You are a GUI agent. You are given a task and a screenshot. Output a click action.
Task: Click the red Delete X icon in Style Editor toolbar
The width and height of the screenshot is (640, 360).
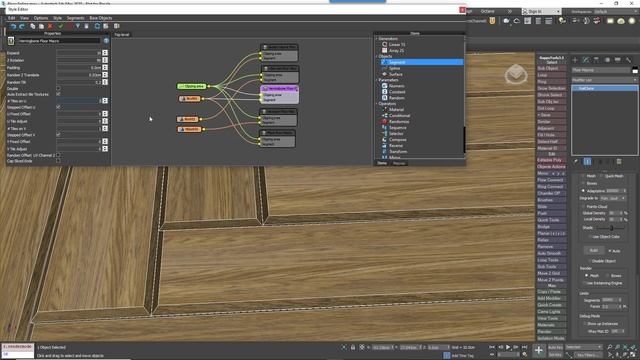[50, 26]
